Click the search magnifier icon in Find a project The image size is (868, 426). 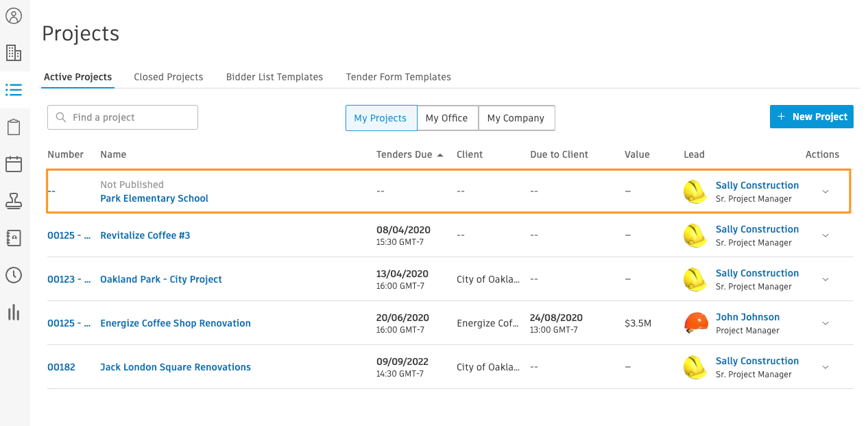click(62, 117)
